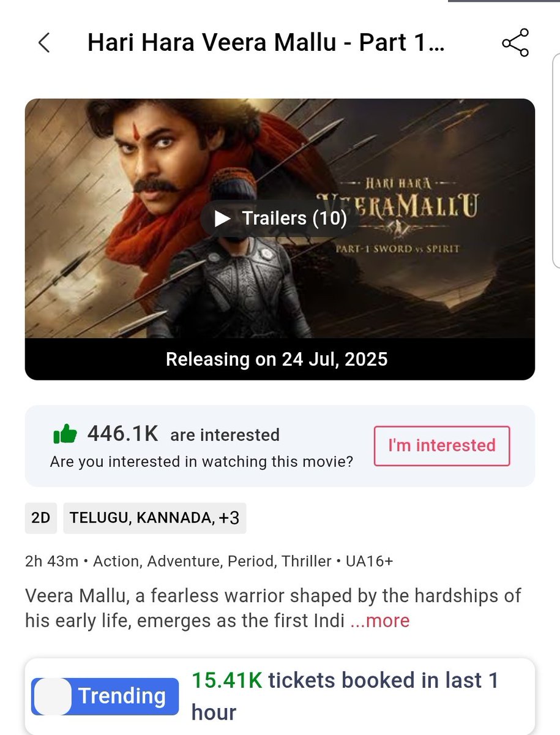Click the white square inside Trending badge
The width and height of the screenshot is (560, 735).
point(53,696)
